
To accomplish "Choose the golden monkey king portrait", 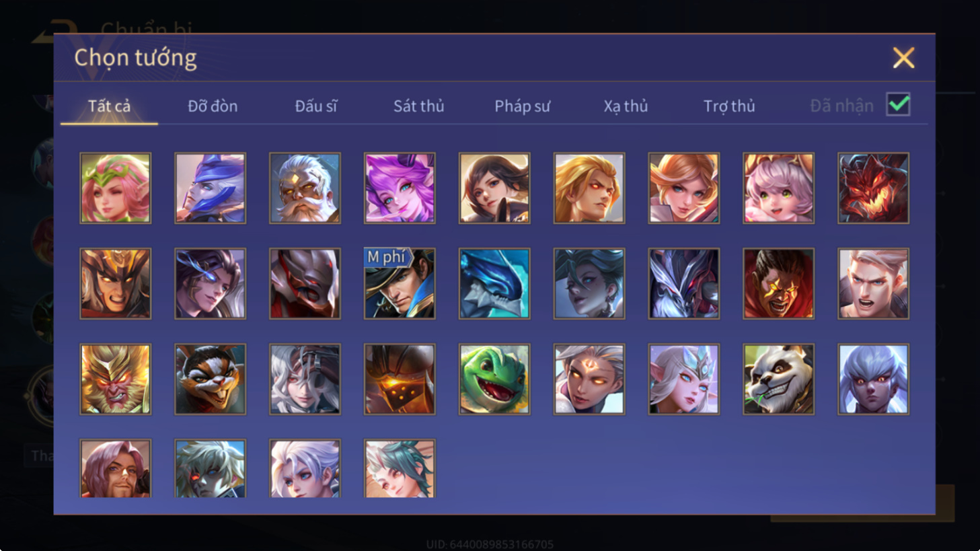I will tap(116, 379).
